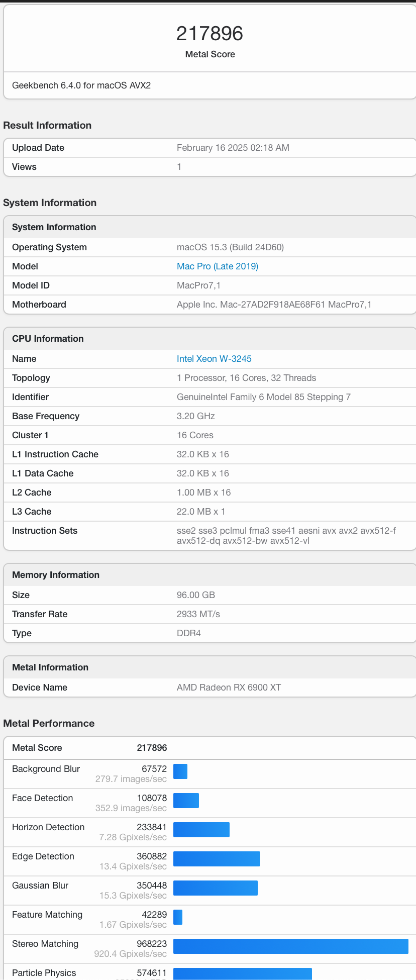Select the Geekbench 6.4.0 for macOS AVX2 text
This screenshot has width=416, height=980.
(x=81, y=85)
